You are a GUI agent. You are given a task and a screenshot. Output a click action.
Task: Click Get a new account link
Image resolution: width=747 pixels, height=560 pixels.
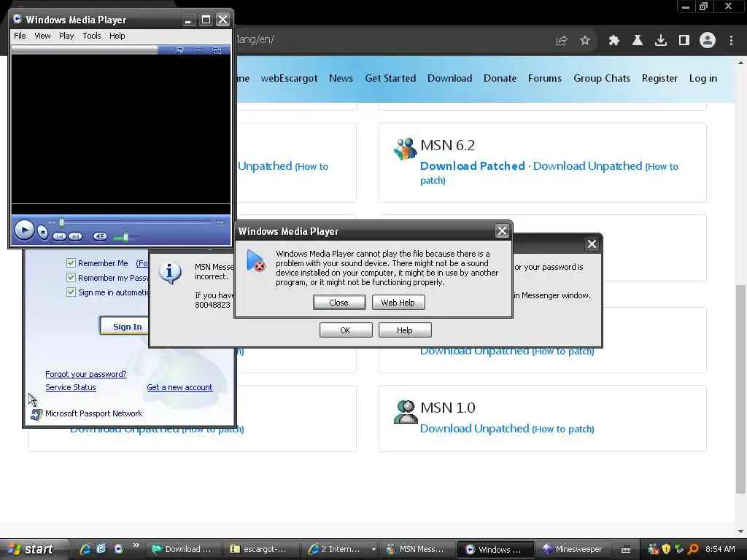[x=179, y=388]
